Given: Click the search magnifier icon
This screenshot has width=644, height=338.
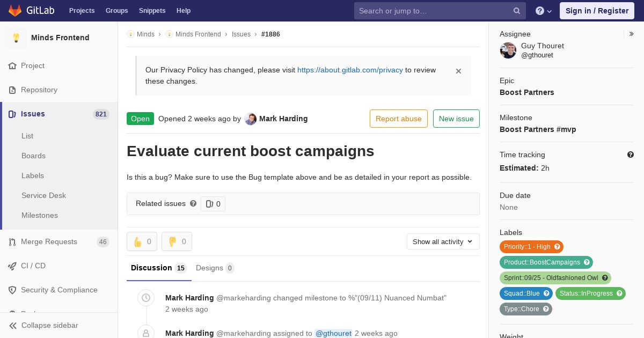Looking at the screenshot, I should point(517,11).
